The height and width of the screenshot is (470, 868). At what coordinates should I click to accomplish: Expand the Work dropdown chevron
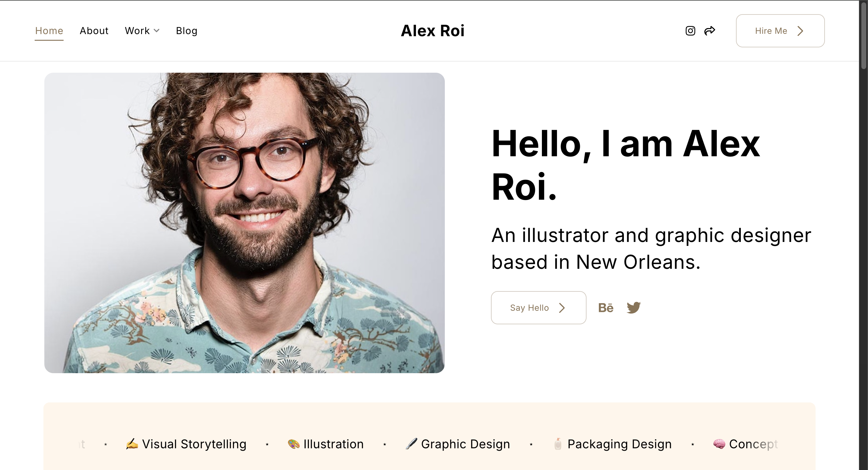click(x=157, y=31)
